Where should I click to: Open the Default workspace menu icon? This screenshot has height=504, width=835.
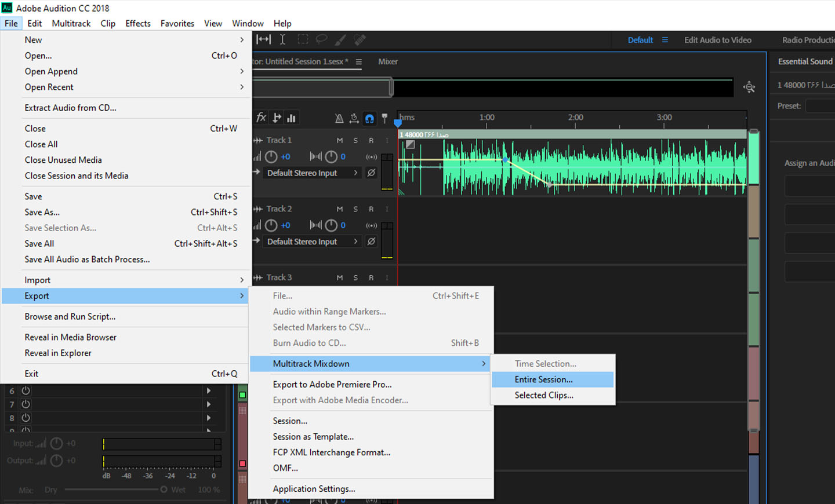665,40
